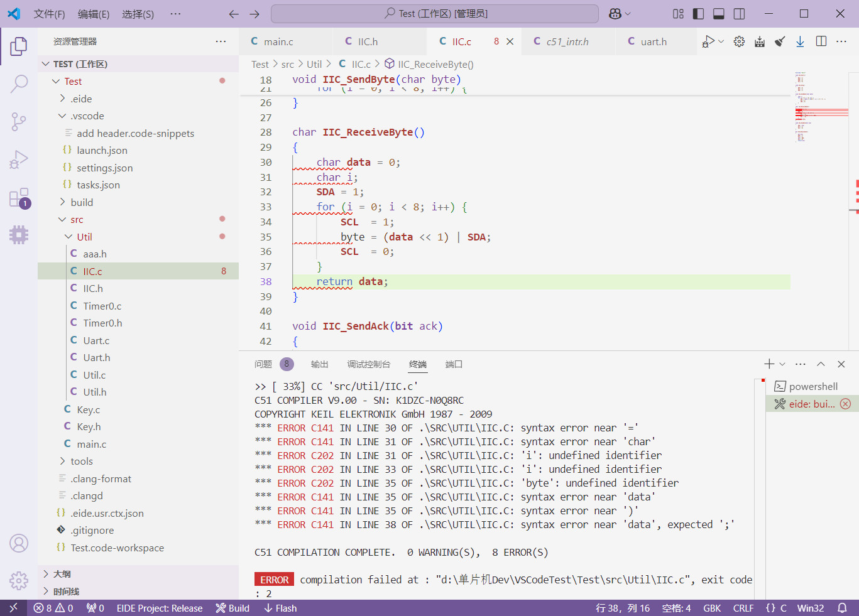The width and height of the screenshot is (859, 616).
Task: Click the download flash arrow icon
Action: pyautogui.click(x=800, y=41)
